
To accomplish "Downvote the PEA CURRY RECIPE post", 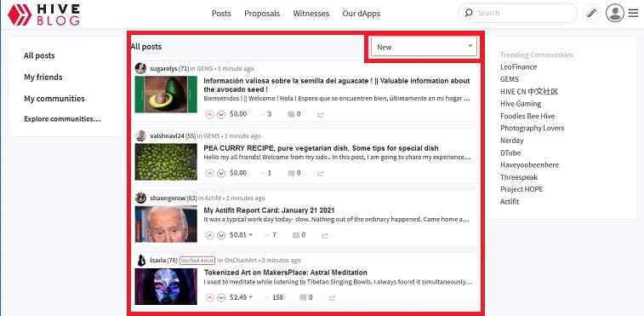I will point(221,173).
